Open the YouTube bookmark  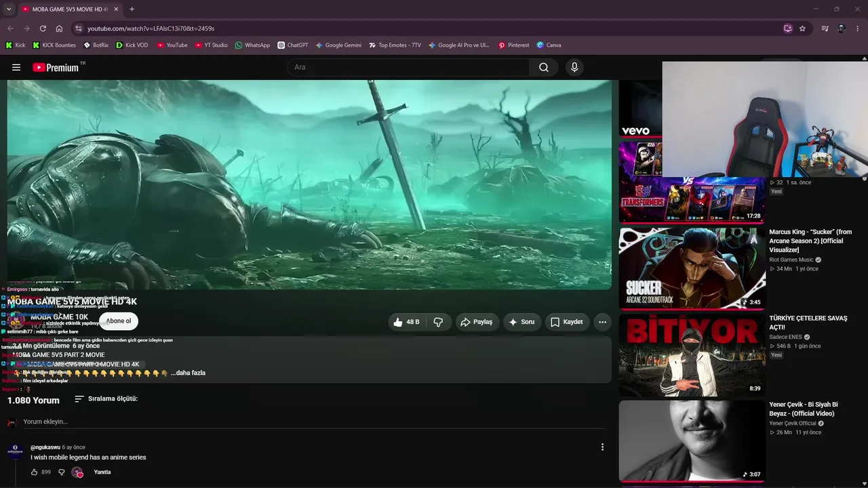click(x=172, y=45)
